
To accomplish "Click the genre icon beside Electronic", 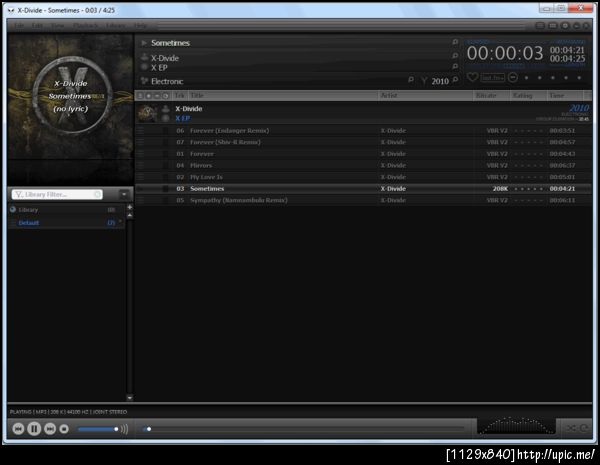I will (144, 81).
